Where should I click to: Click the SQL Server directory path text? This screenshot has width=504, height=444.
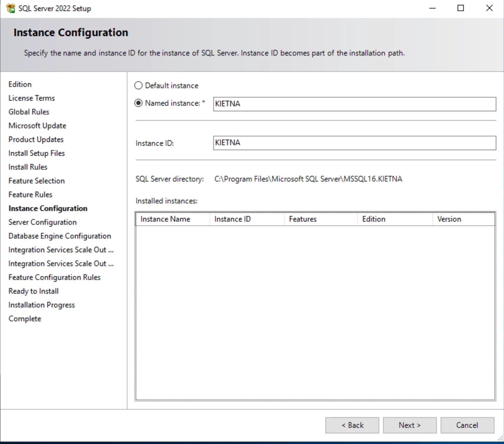308,179
